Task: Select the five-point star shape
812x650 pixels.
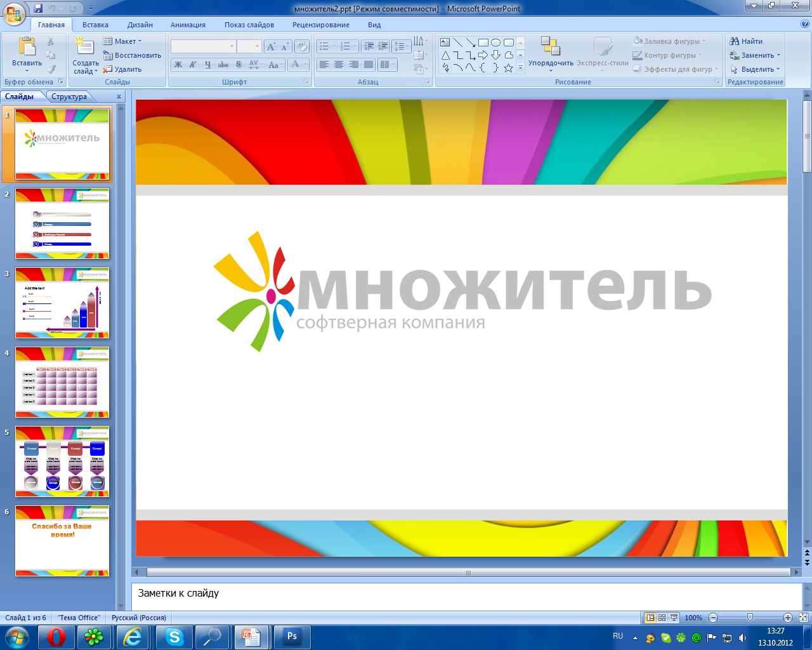Action: tap(508, 68)
